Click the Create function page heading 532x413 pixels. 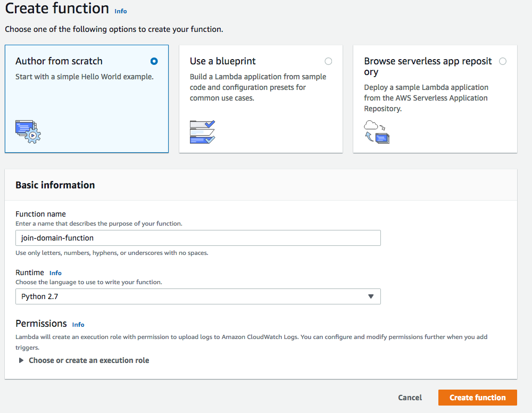click(x=57, y=9)
